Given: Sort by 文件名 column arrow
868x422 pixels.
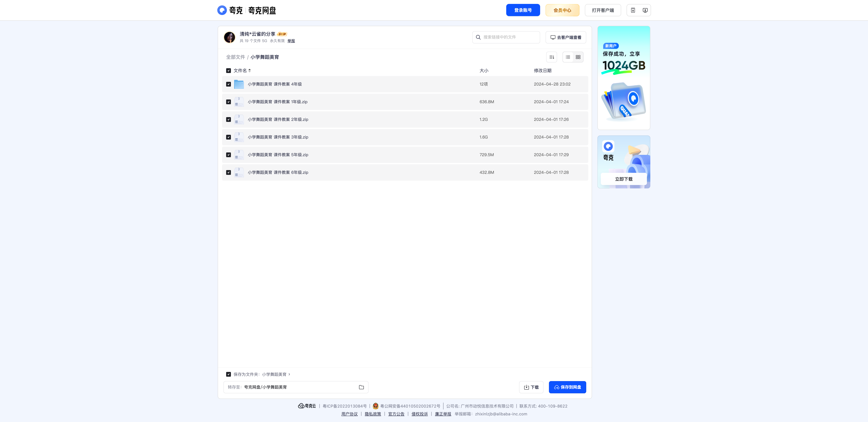Looking at the screenshot, I should pyautogui.click(x=249, y=70).
